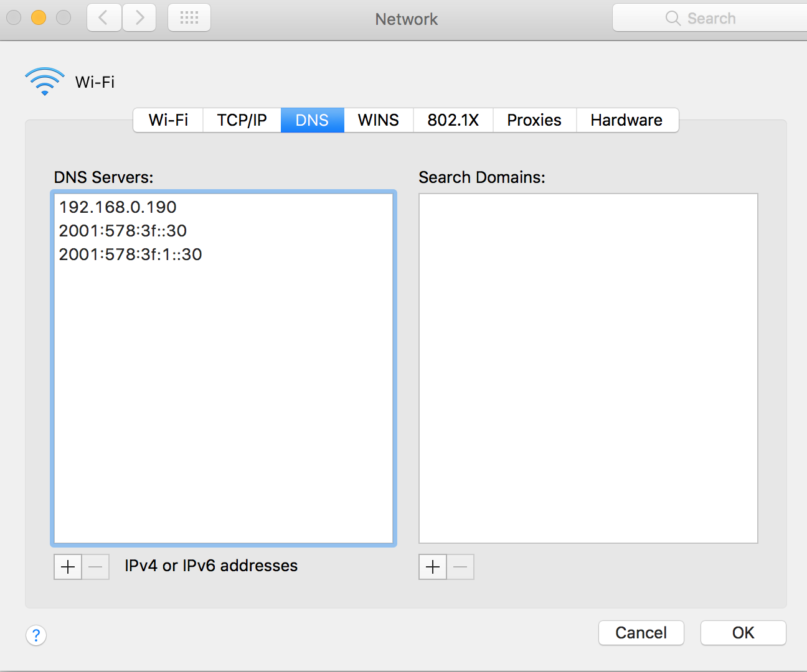
Task: Click the magnifier icon in the search field
Action: (672, 18)
